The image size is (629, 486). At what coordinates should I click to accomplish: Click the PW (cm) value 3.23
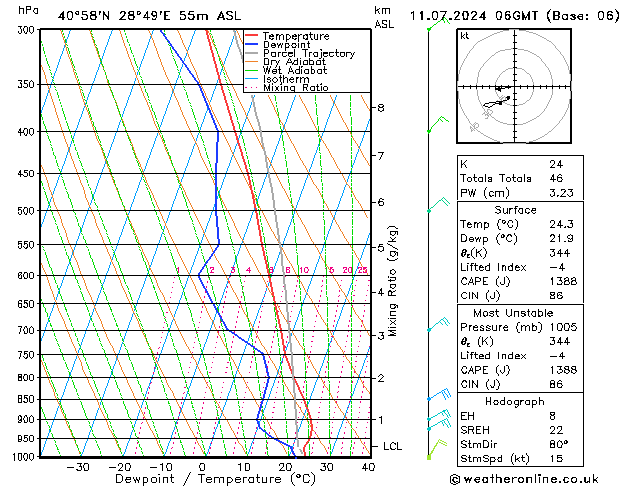561,193
